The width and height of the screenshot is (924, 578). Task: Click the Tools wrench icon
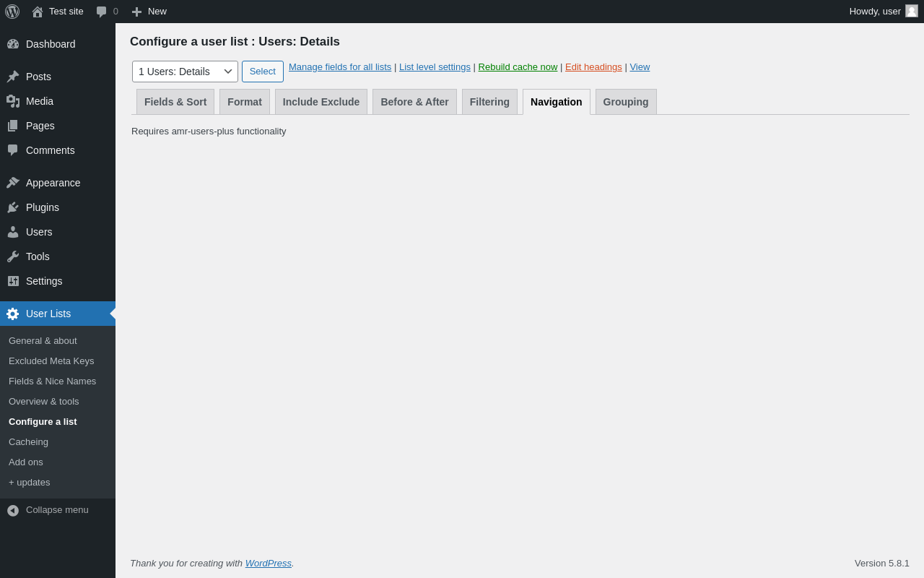tap(13, 256)
